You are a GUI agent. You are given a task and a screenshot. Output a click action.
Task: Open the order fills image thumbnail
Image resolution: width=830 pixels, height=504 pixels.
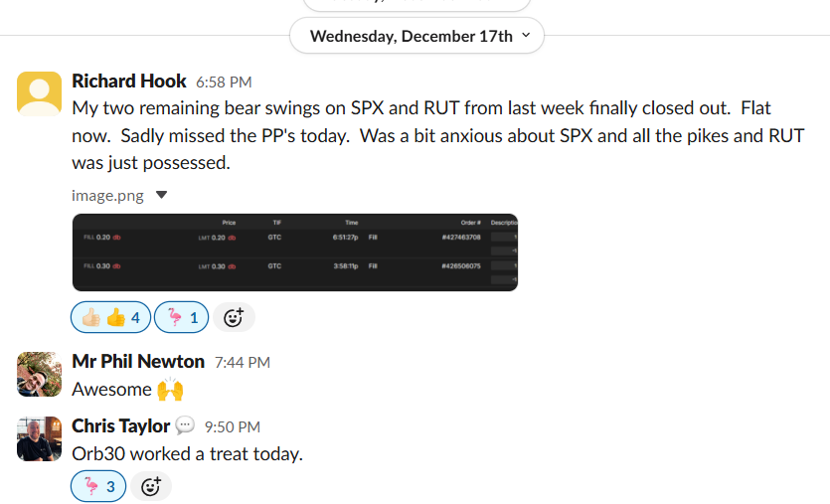pos(295,252)
